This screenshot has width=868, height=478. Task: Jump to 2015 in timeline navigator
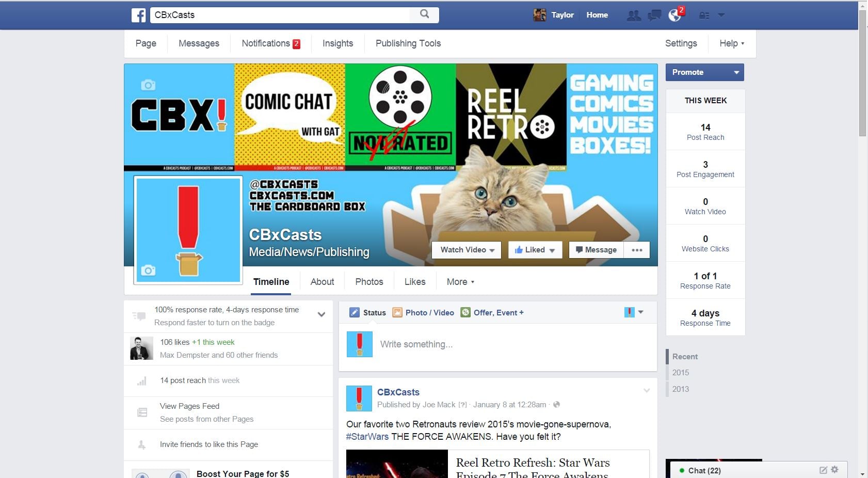point(681,373)
